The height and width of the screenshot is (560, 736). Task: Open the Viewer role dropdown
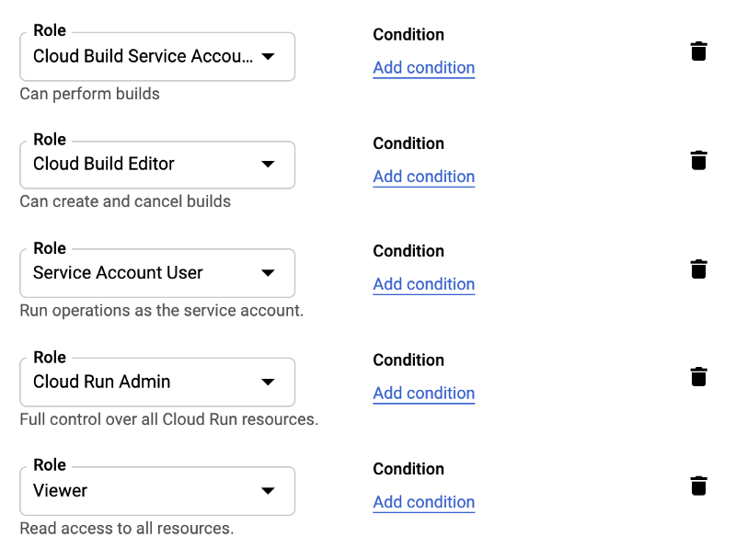(157, 491)
